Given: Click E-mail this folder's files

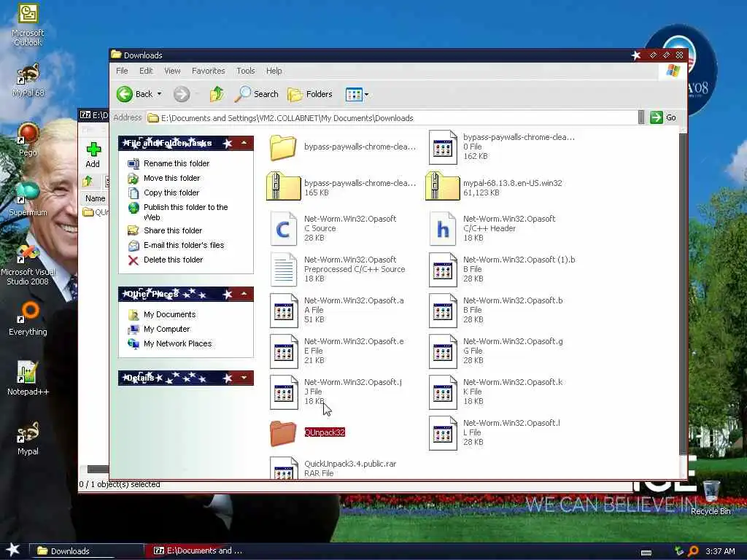Looking at the screenshot, I should (176, 245).
